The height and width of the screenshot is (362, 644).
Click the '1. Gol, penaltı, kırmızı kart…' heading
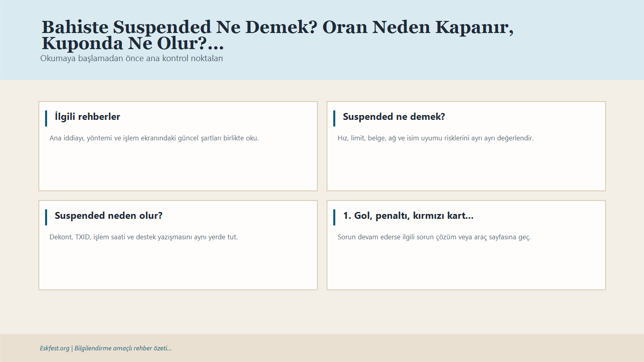pyautogui.click(x=408, y=216)
